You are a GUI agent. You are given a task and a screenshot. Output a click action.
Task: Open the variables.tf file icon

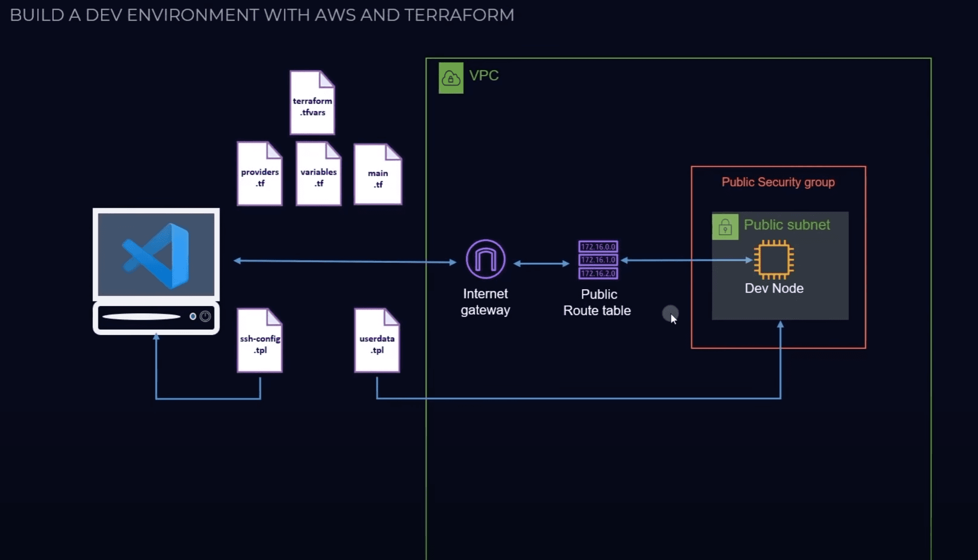click(x=318, y=173)
